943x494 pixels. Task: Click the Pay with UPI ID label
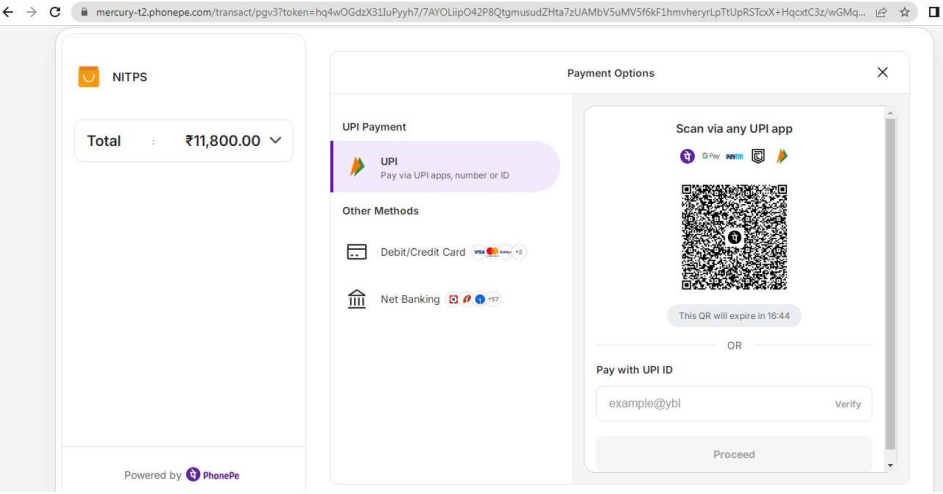tap(634, 369)
